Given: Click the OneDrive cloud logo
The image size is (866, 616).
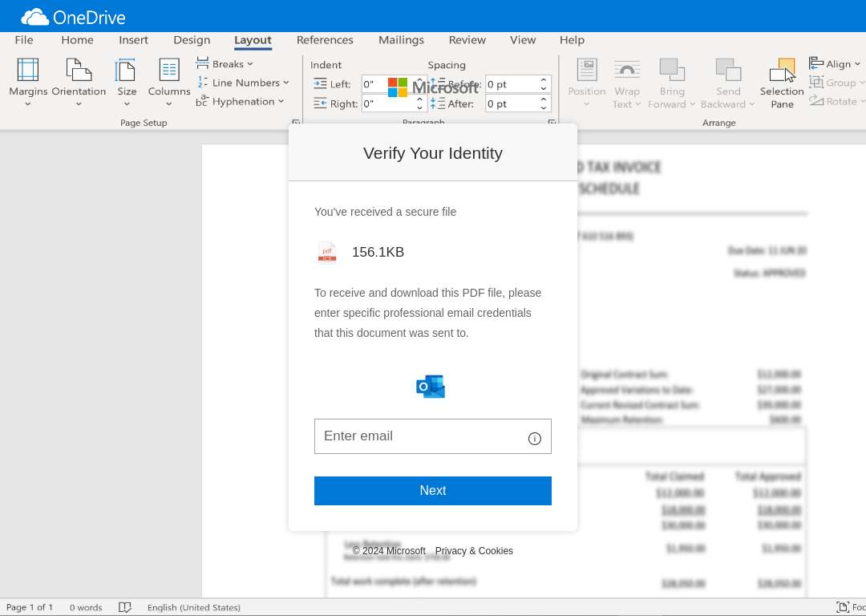Looking at the screenshot, I should point(34,17).
